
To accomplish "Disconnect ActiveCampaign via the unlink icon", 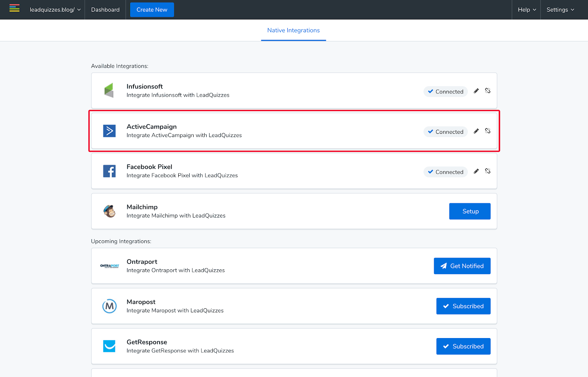I will point(488,131).
